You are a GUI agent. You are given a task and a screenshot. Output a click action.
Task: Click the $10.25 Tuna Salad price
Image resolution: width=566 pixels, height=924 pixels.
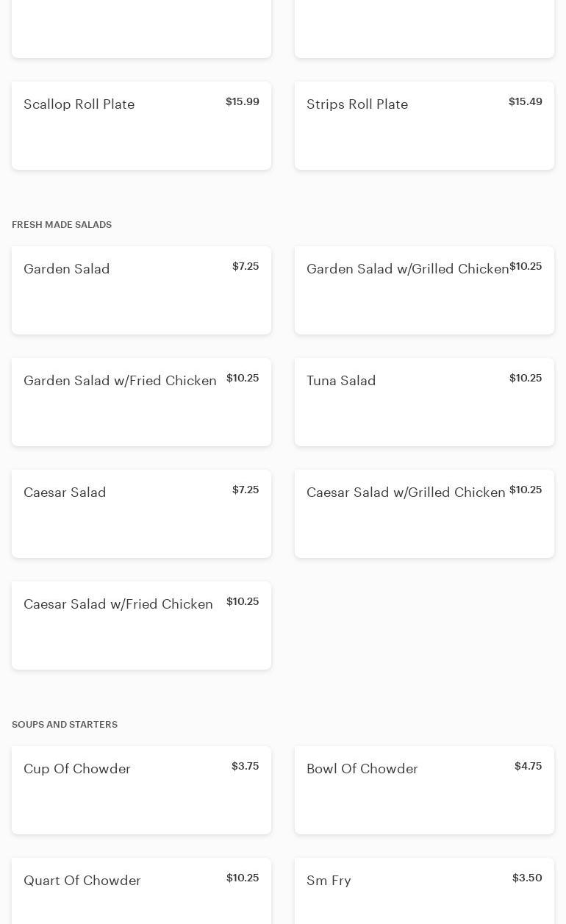click(526, 378)
